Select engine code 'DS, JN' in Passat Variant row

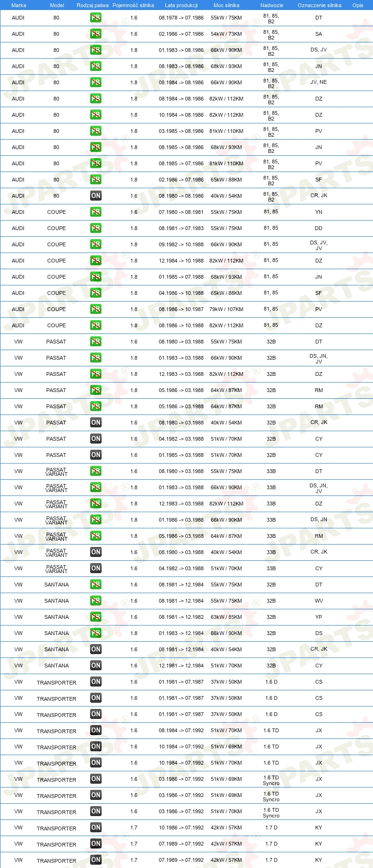tap(319, 519)
